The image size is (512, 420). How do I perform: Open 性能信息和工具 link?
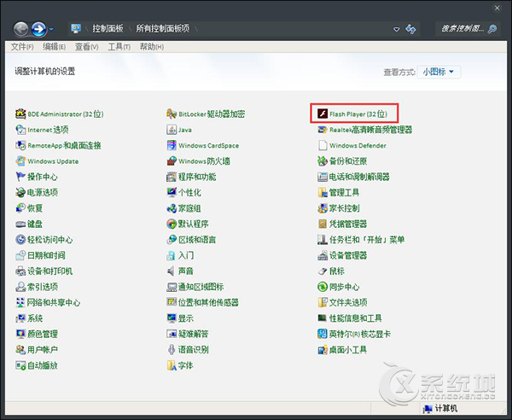pyautogui.click(x=356, y=318)
